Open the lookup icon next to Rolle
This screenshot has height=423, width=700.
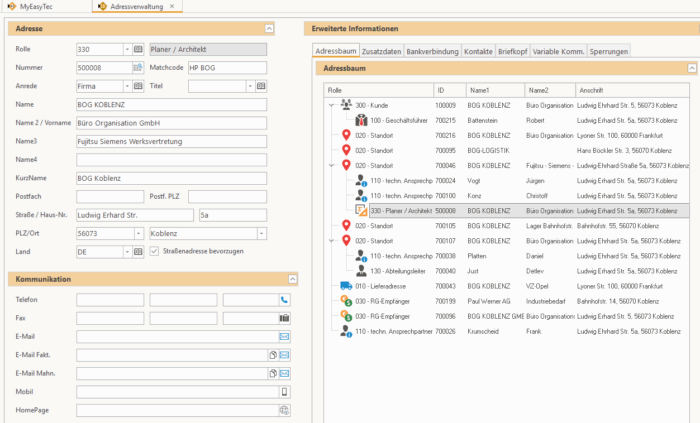click(x=138, y=49)
